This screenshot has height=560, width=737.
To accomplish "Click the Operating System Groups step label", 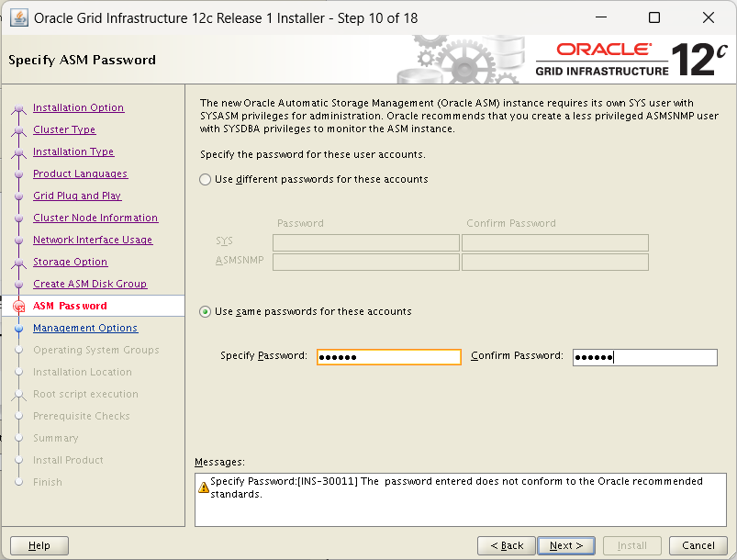I will click(x=96, y=351).
